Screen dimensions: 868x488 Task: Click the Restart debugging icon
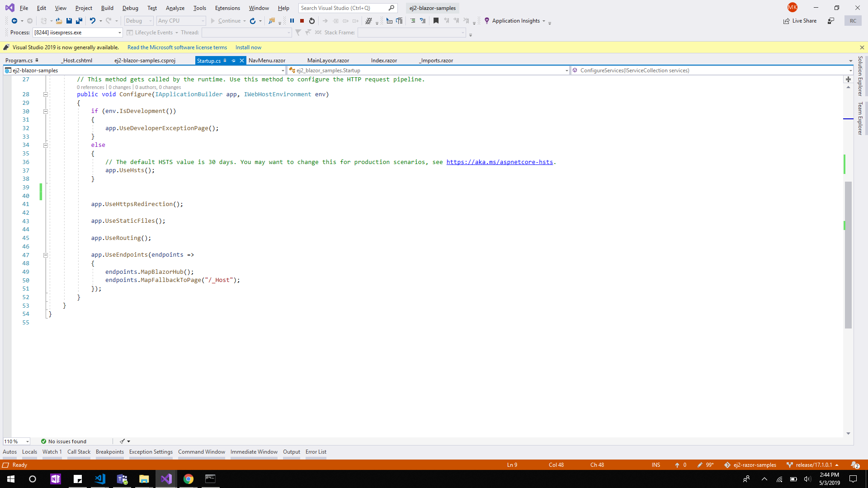tap(311, 20)
